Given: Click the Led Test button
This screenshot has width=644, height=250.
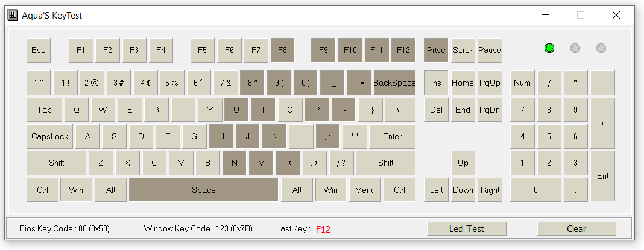Looking at the screenshot, I should click(x=467, y=229).
